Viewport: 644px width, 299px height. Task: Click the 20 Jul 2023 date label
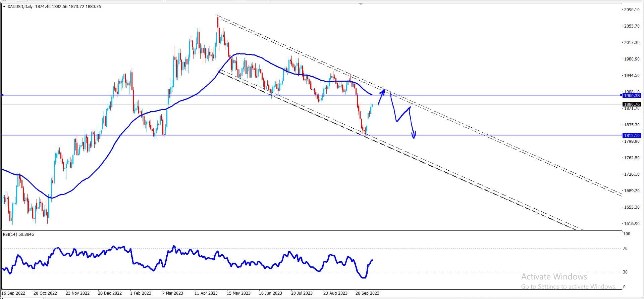(x=302, y=293)
